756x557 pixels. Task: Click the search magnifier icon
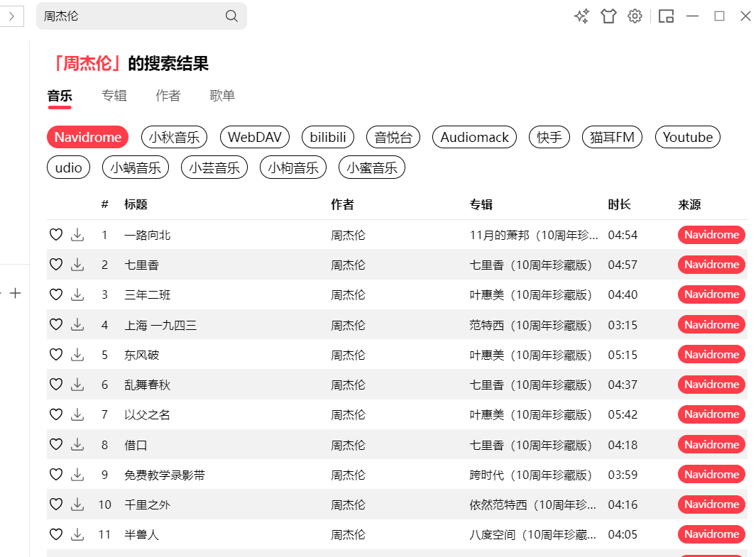click(231, 16)
